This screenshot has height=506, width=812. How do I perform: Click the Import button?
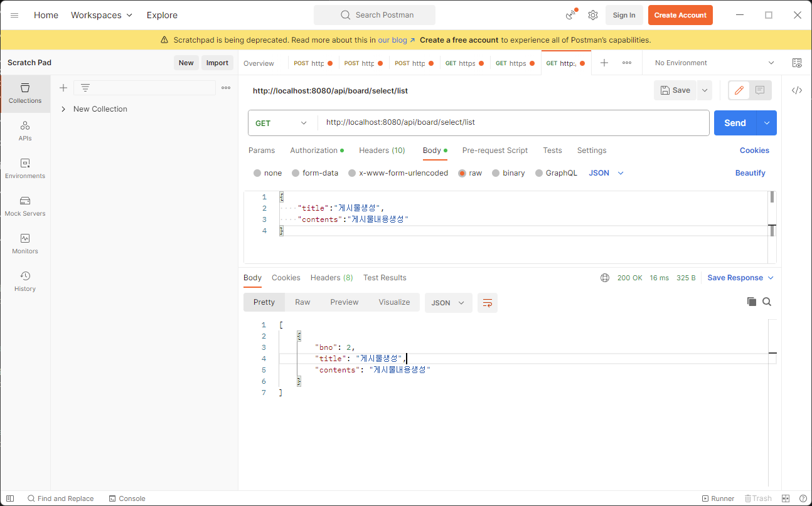pyautogui.click(x=217, y=63)
